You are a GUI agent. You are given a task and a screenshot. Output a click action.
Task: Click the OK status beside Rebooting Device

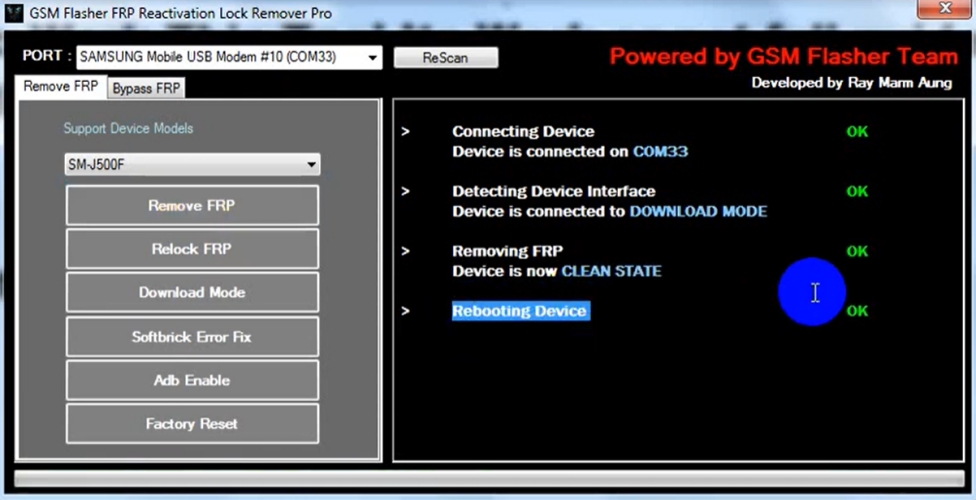point(857,311)
